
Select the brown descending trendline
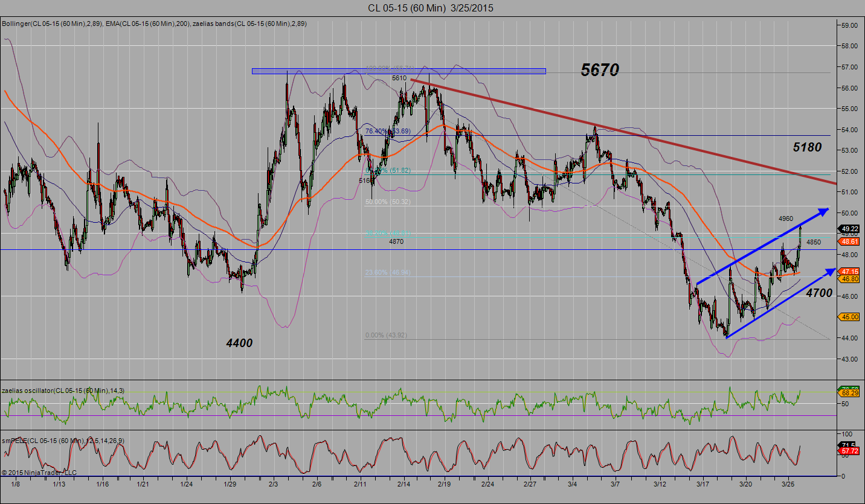tap(623, 131)
